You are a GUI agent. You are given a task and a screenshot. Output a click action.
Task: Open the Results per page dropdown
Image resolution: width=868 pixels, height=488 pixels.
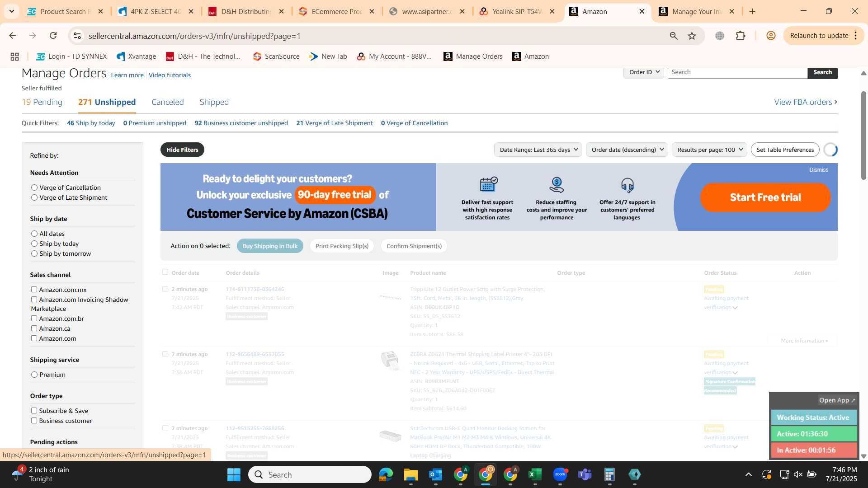pyautogui.click(x=709, y=150)
